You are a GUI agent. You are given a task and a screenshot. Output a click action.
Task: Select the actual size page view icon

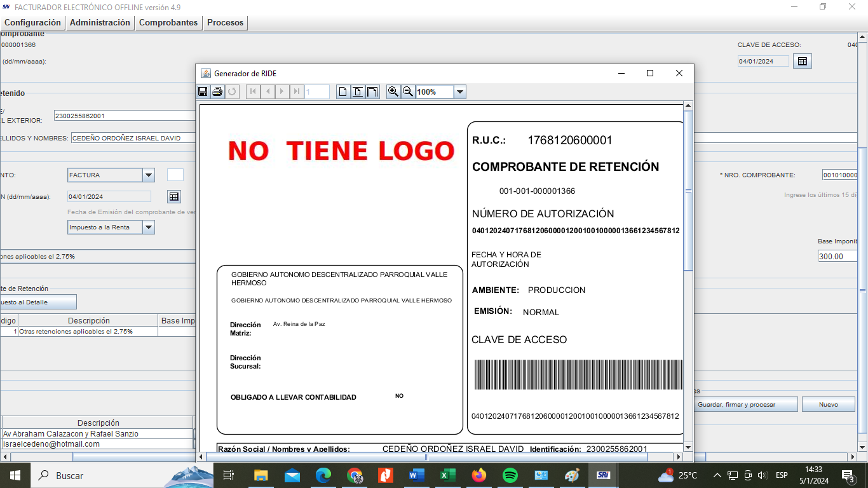click(343, 91)
